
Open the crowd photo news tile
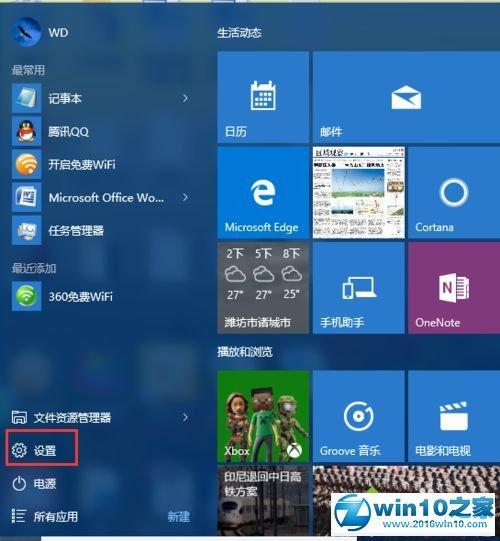[406, 500]
